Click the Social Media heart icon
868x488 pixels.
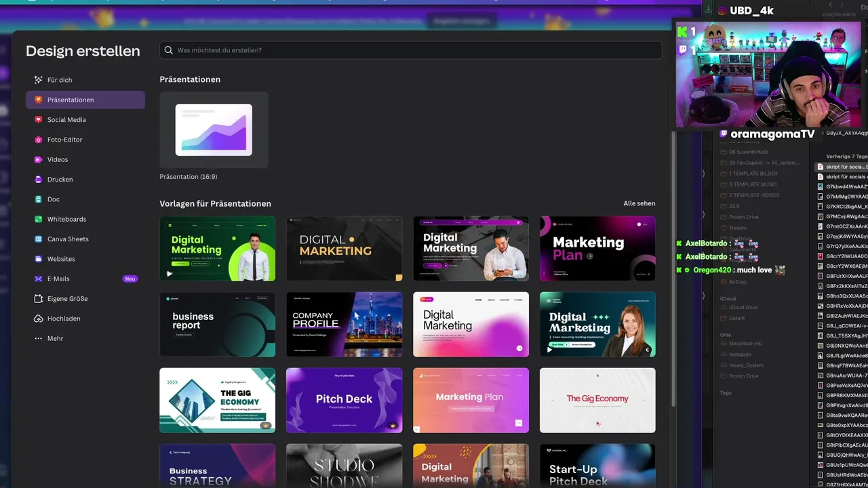tap(38, 120)
